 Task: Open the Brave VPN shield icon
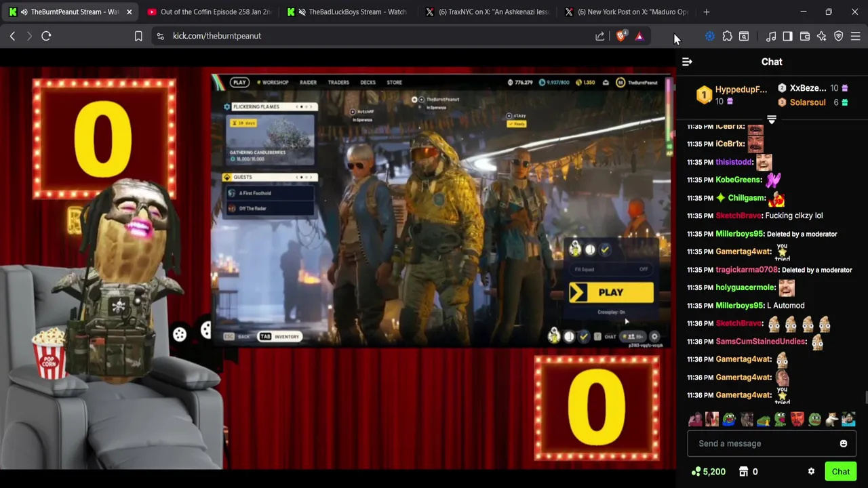(x=838, y=36)
